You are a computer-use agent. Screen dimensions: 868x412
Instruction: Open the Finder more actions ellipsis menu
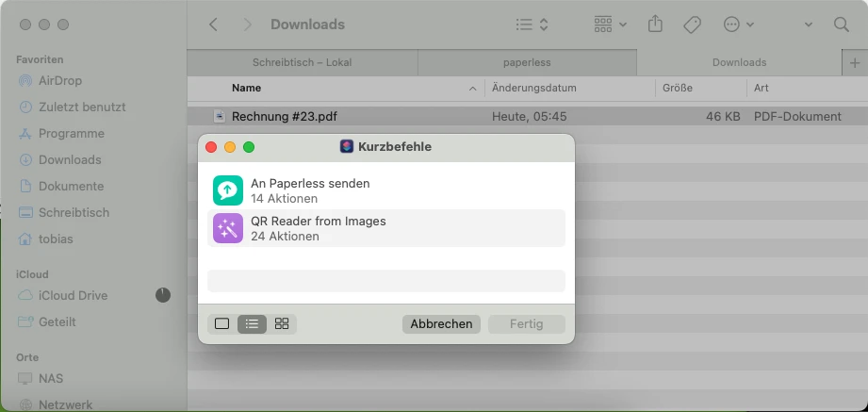[x=739, y=25]
